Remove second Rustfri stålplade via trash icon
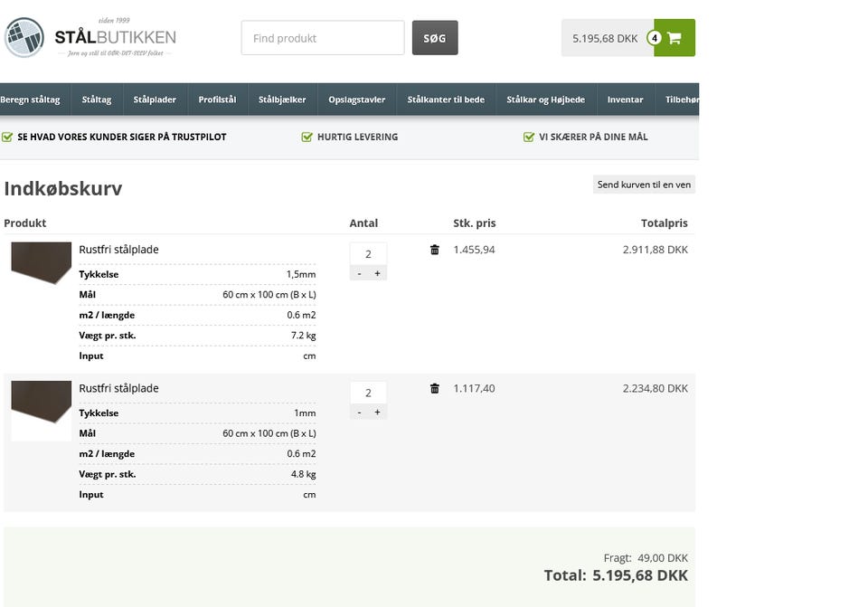Image resolution: width=868 pixels, height=607 pixels. click(434, 388)
